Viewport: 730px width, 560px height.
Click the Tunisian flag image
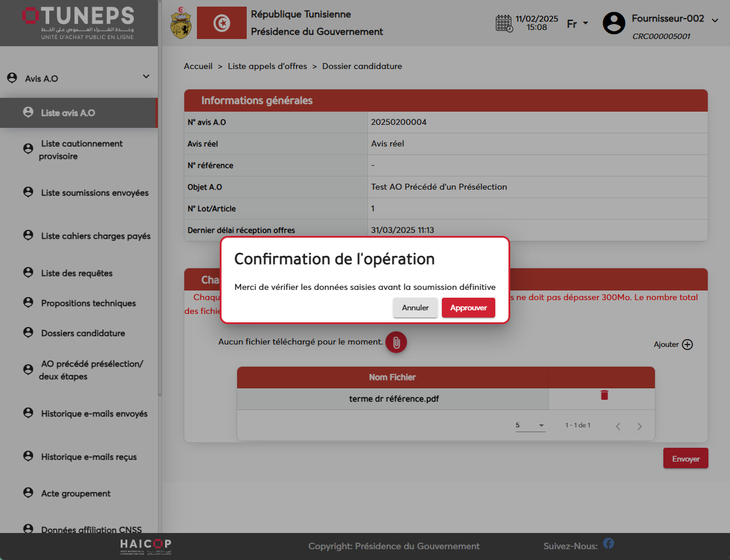(222, 23)
